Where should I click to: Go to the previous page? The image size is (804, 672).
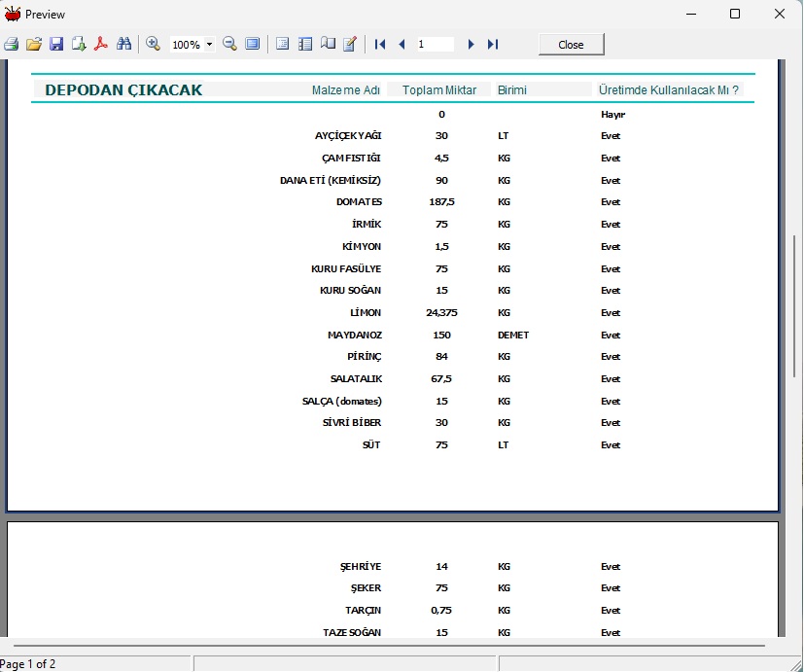tap(402, 45)
